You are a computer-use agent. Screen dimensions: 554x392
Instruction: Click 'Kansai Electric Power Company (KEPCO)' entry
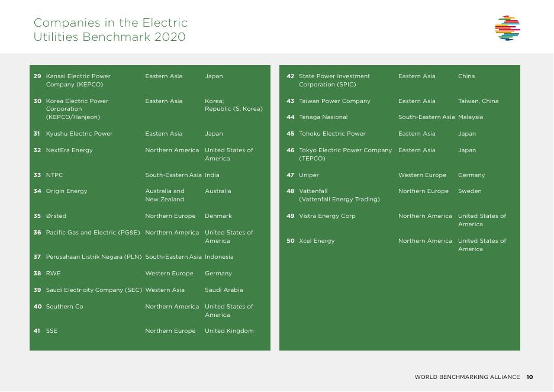[x=78, y=81]
